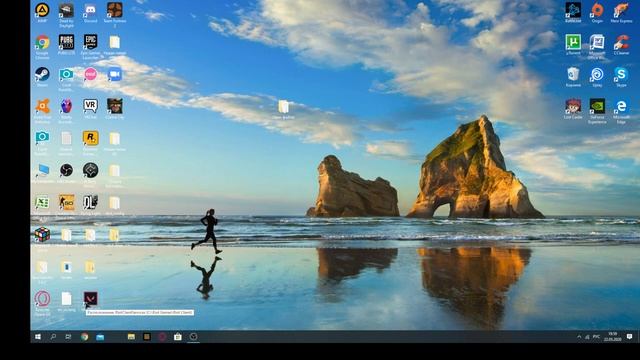Open the notification Action Center
This screenshot has width=640, height=360.
click(x=629, y=337)
